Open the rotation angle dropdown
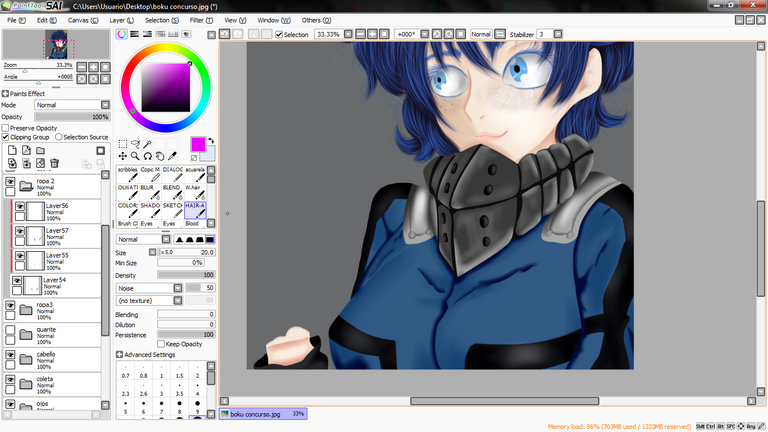Viewport: 768px width, 432px height. [x=425, y=34]
